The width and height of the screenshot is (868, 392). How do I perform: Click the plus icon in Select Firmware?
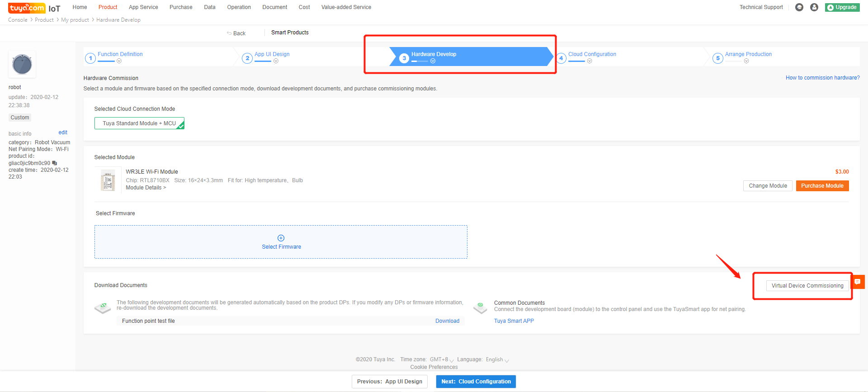pos(281,238)
